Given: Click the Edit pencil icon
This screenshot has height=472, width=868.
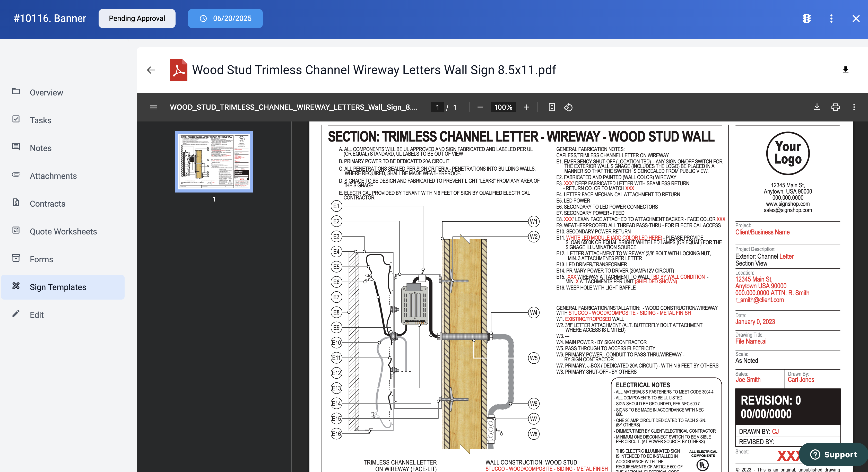Looking at the screenshot, I should point(16,313).
